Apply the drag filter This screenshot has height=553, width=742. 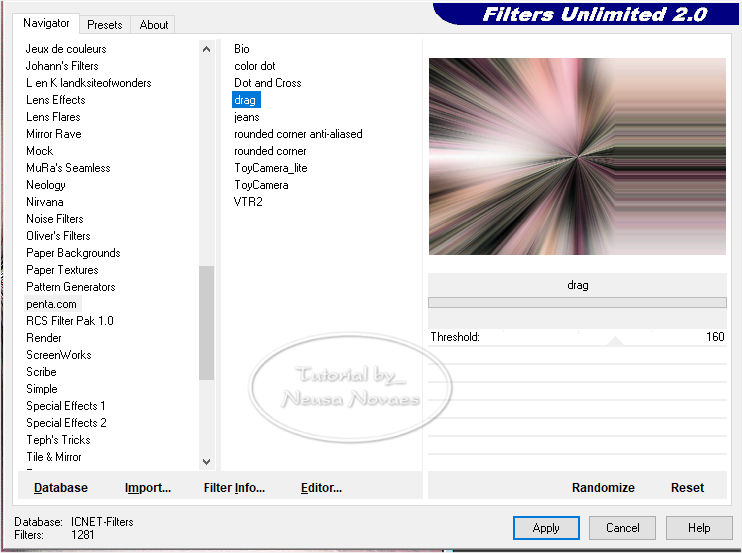[x=546, y=528]
